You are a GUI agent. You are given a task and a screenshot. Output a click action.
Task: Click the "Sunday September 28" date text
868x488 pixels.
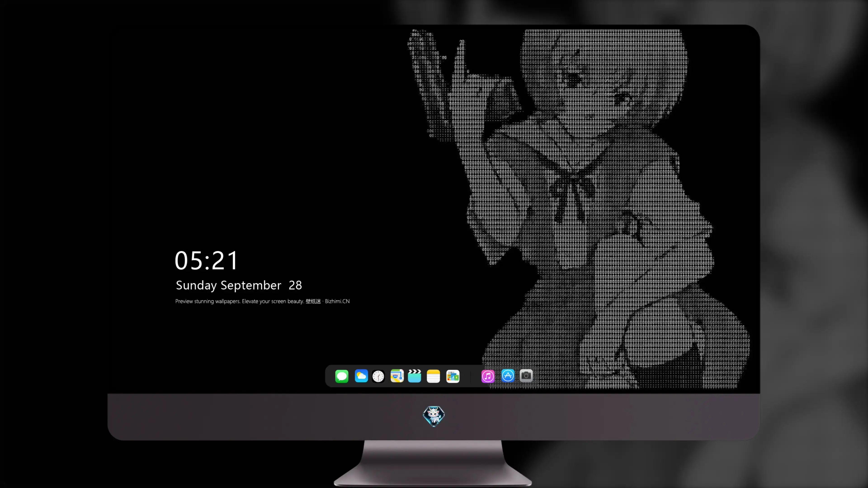coord(239,285)
